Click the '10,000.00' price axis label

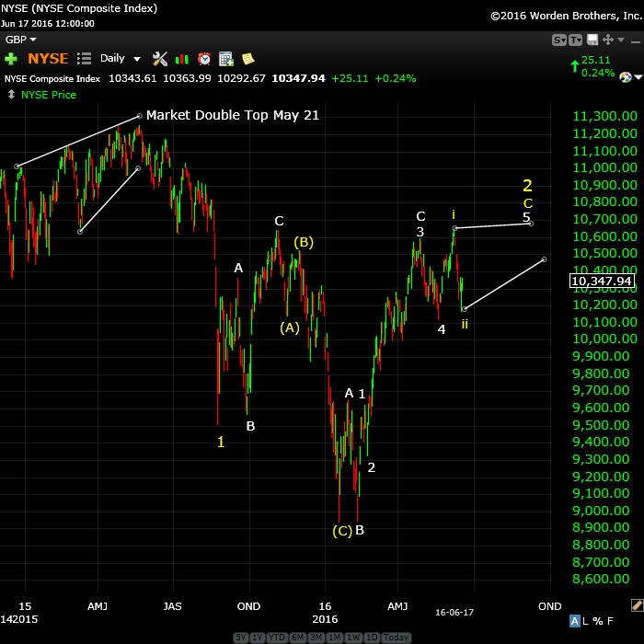click(605, 339)
